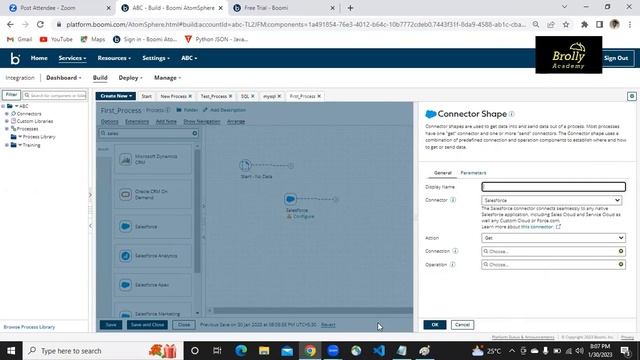
Task: Expand the Connectors tree node
Action: tap(7, 114)
